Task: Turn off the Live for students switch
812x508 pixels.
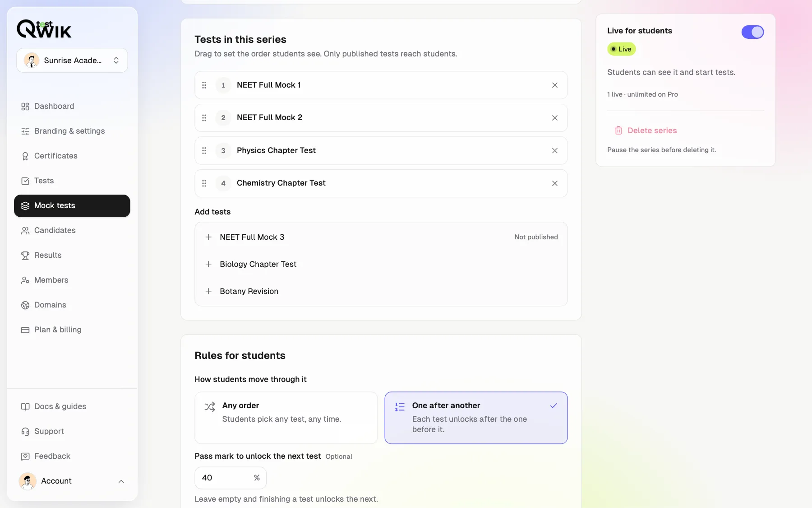Action: 752,32
